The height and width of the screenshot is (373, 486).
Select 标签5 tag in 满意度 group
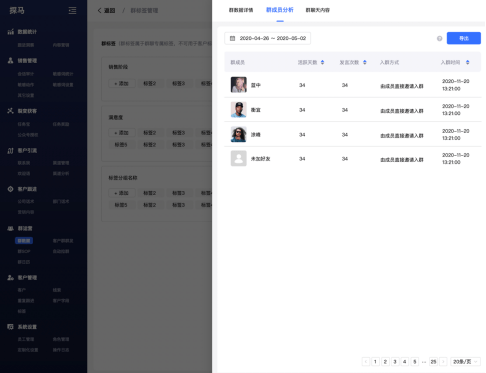(x=121, y=145)
